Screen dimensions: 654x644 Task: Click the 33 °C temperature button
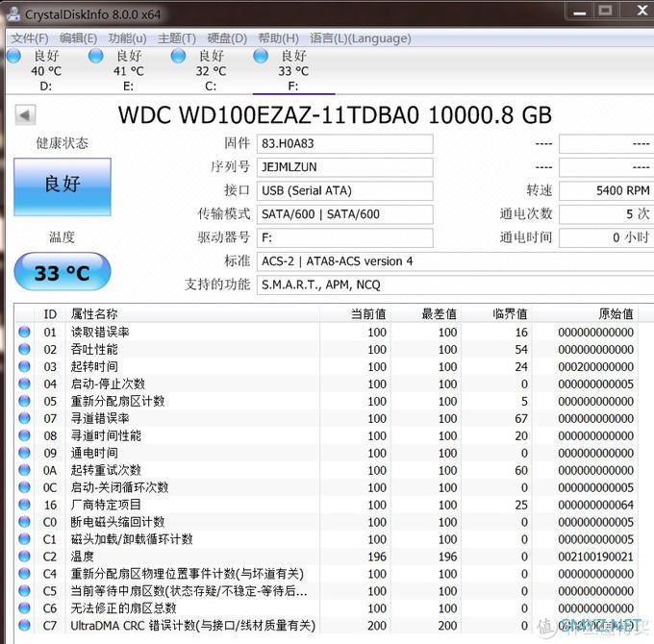63,272
